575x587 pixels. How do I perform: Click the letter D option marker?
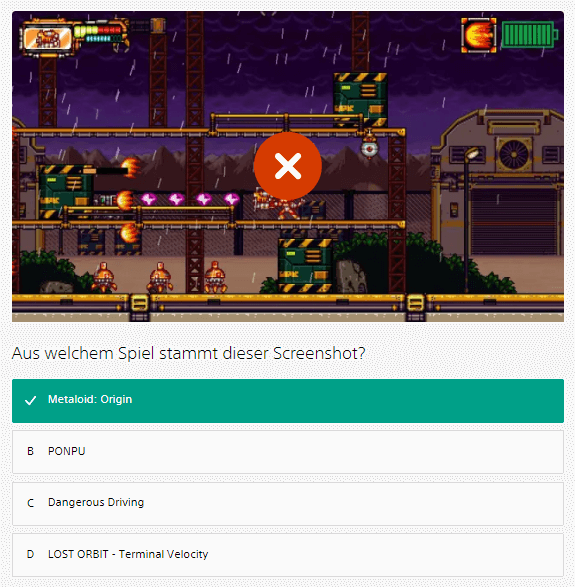click(x=30, y=554)
